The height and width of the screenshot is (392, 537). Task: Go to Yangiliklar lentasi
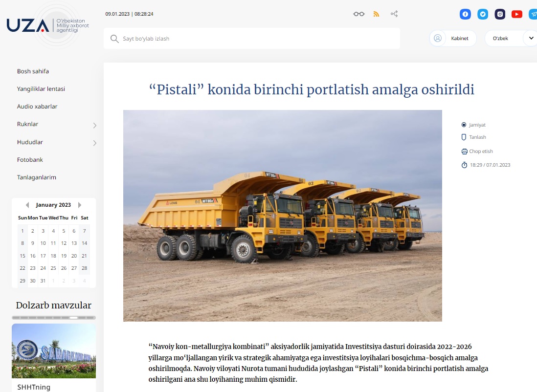pos(41,89)
